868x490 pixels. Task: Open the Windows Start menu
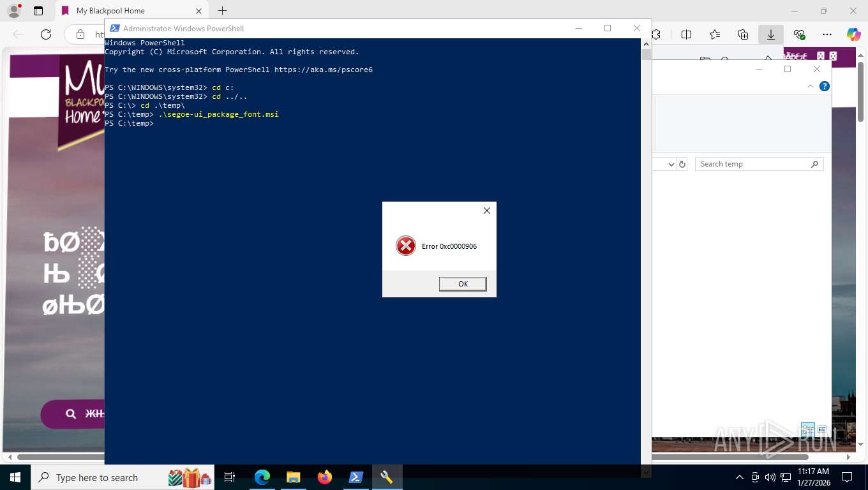coord(15,477)
